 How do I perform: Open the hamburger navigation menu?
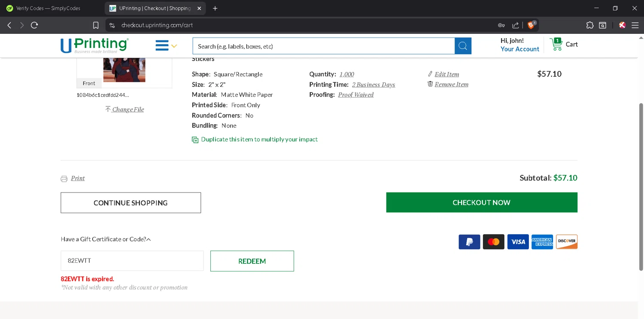162,45
